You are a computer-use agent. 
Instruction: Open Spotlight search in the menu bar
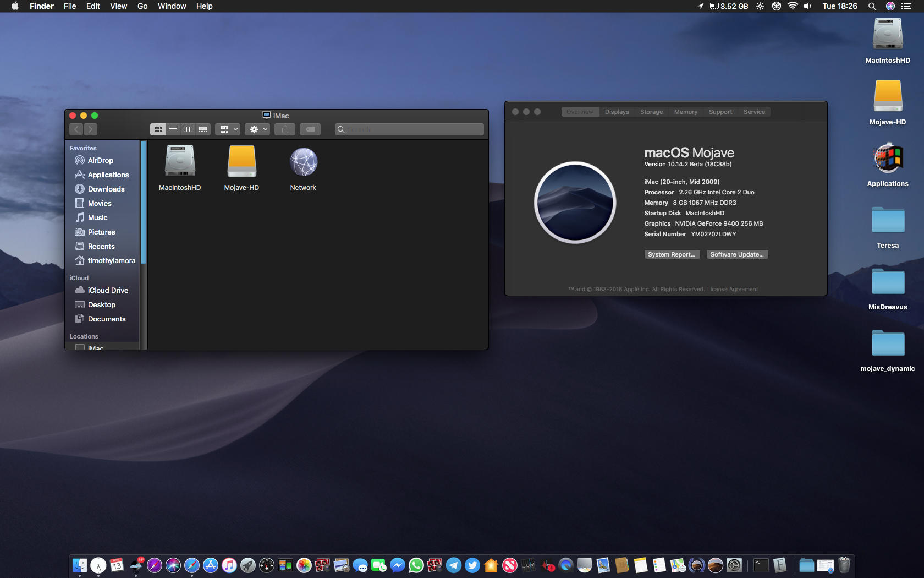click(x=872, y=6)
